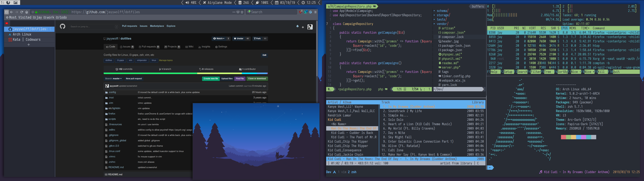Add a new tab in the sidebar
This screenshot has height=181, width=644.
29,45
